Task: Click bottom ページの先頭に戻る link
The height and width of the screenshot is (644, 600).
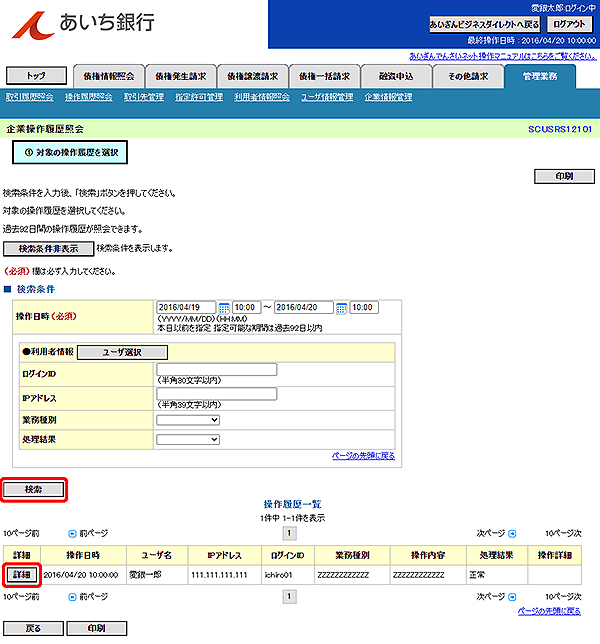Action: [x=549, y=611]
